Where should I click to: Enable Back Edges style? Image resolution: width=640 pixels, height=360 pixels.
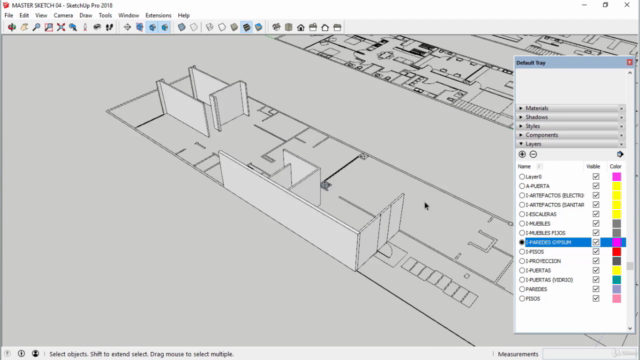(194, 27)
